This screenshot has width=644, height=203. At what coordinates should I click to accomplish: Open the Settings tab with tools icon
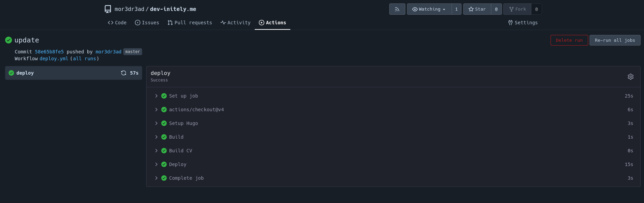[523, 23]
